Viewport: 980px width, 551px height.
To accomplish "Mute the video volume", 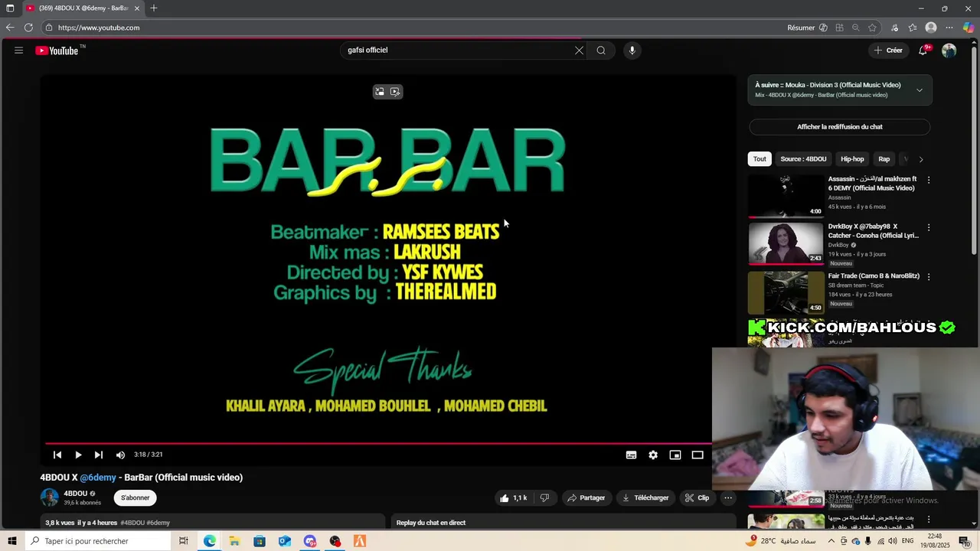I will 120,455.
